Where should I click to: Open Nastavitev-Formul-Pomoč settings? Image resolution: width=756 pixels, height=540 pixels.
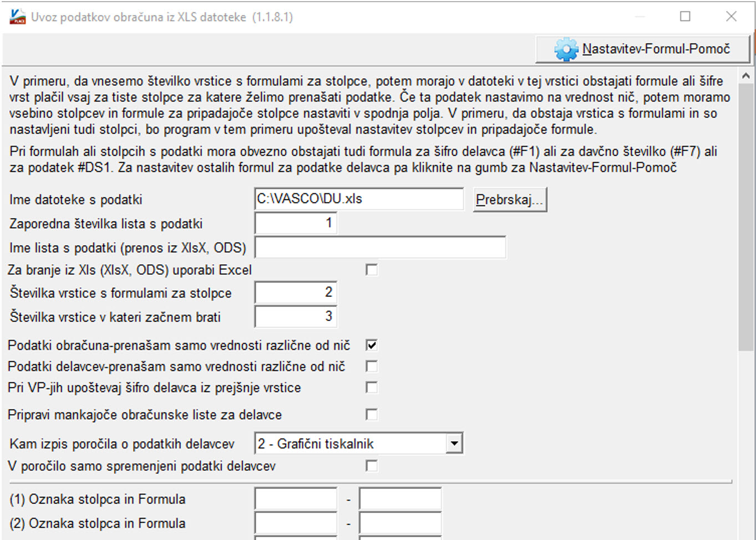click(643, 49)
